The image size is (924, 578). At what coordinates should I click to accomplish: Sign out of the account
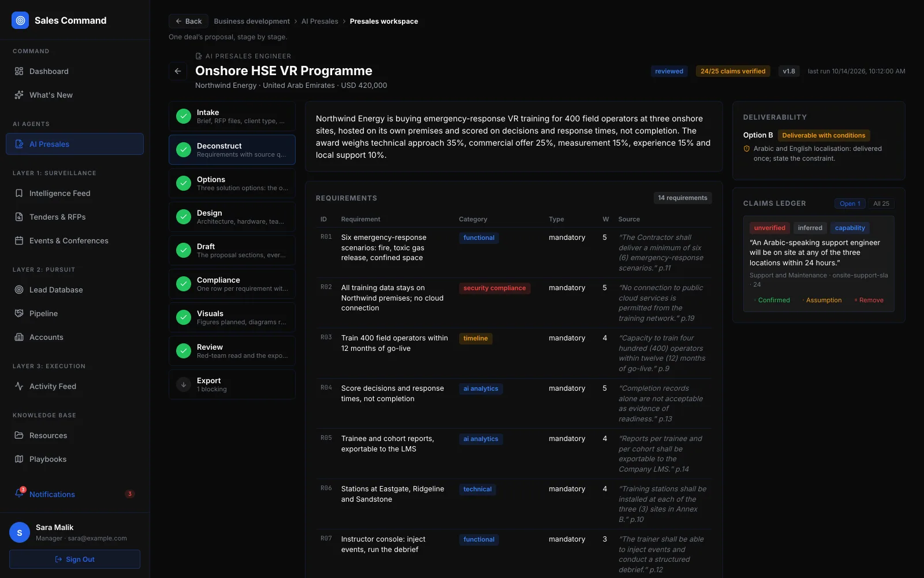74,559
